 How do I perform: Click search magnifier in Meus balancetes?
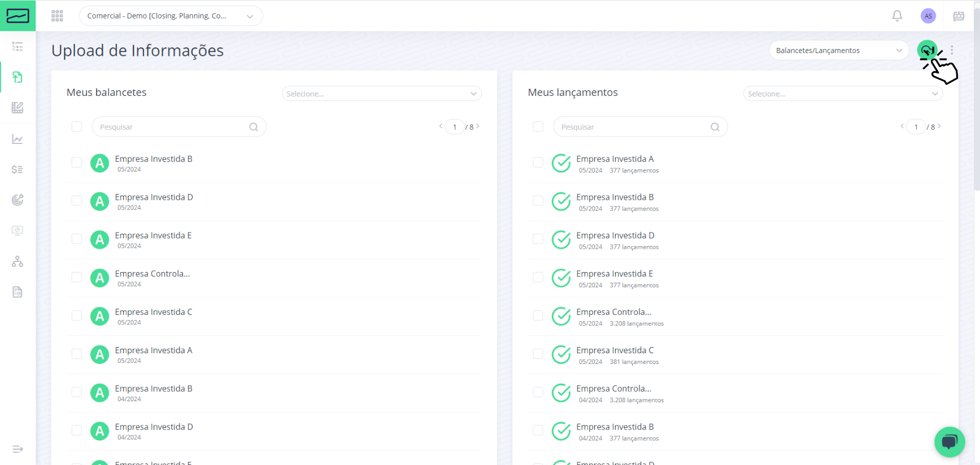254,127
